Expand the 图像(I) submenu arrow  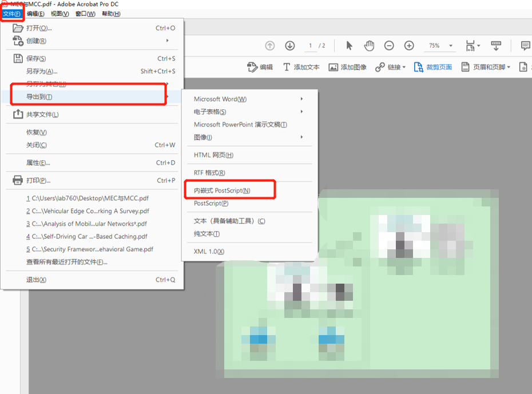[x=301, y=137]
